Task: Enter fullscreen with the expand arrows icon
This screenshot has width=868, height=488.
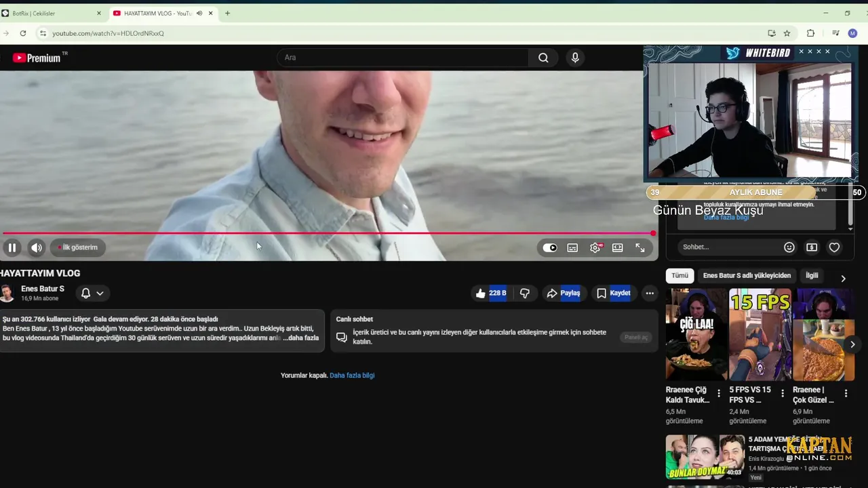Action: coord(640,248)
